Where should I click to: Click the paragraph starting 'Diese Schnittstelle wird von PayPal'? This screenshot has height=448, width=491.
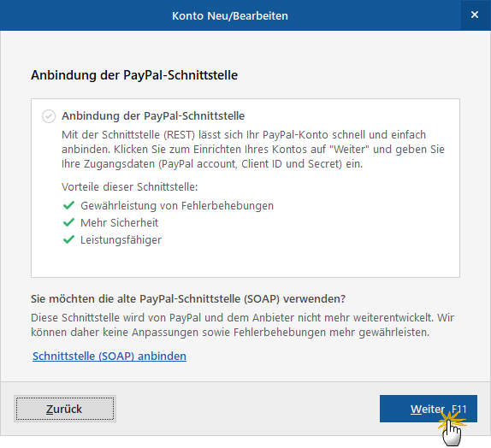242,325
